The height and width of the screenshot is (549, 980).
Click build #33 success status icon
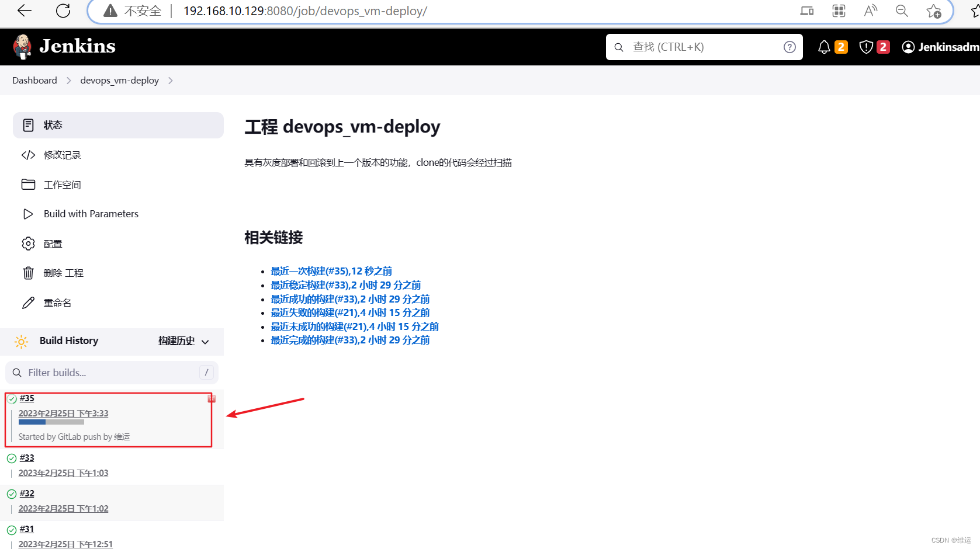pos(12,458)
